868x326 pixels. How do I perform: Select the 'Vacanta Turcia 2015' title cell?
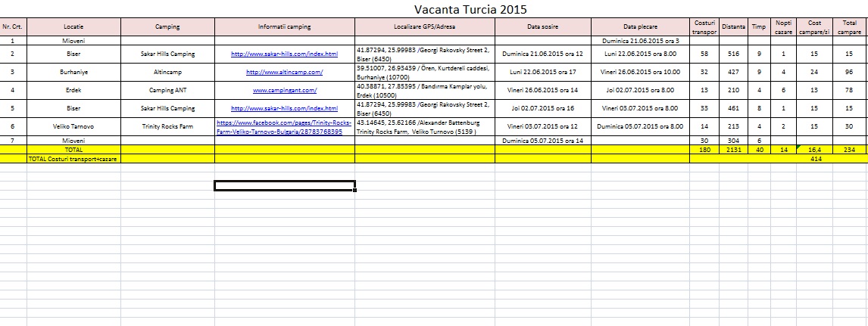(x=470, y=9)
